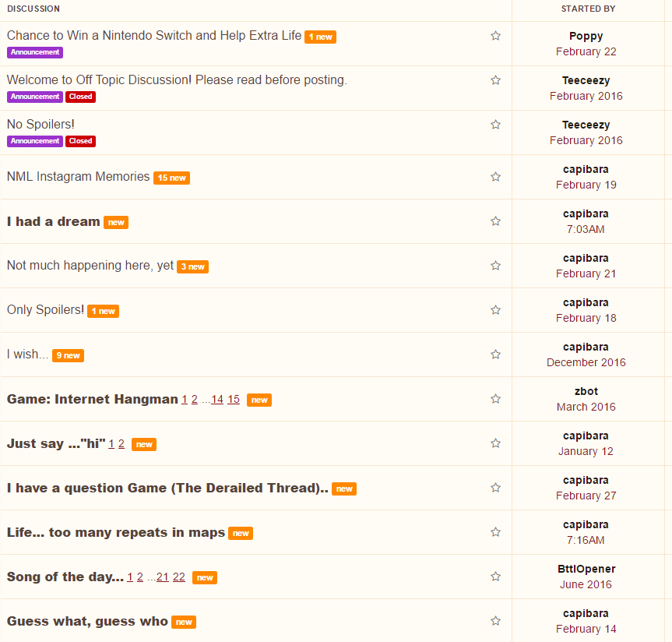
Task: Click the 15 new badge on NML Instagram Memories
Action: coord(171,178)
